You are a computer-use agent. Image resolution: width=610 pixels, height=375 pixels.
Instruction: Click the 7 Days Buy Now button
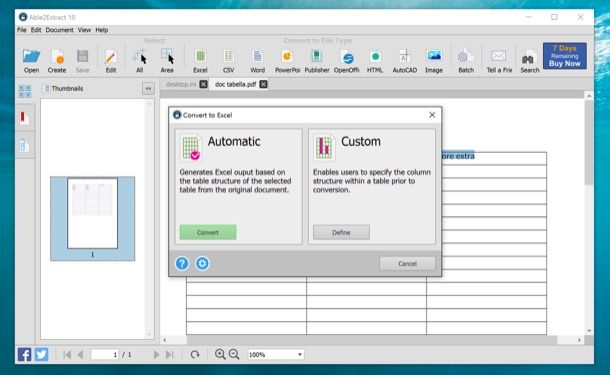(x=564, y=56)
